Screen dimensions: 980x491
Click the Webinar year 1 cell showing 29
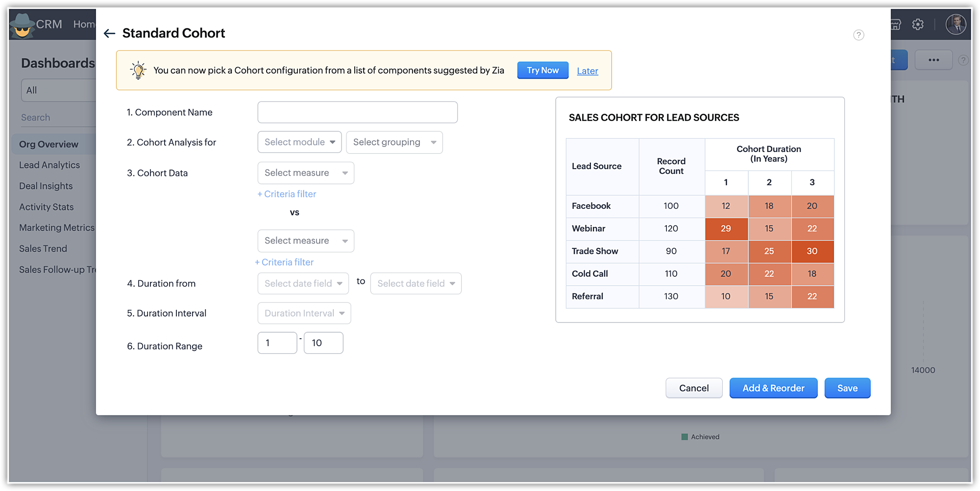[726, 229]
